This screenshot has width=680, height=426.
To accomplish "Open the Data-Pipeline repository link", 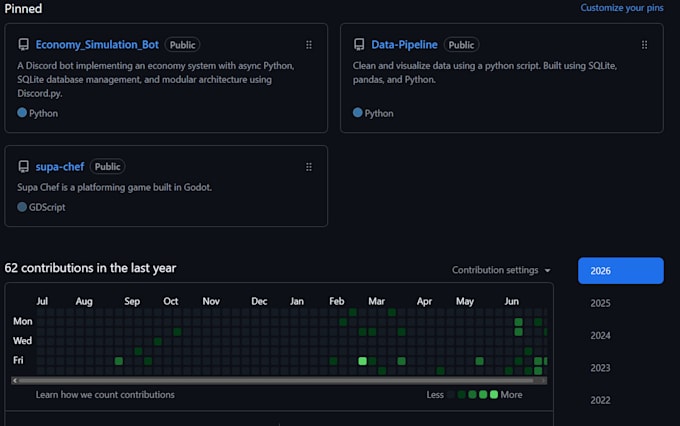I will pyautogui.click(x=404, y=45).
